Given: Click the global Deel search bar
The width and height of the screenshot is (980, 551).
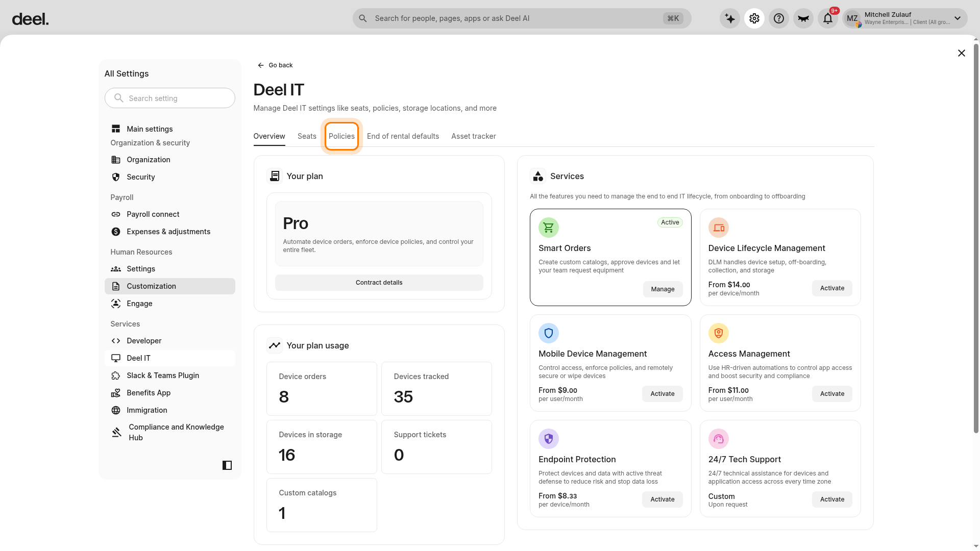Looking at the screenshot, I should [522, 18].
